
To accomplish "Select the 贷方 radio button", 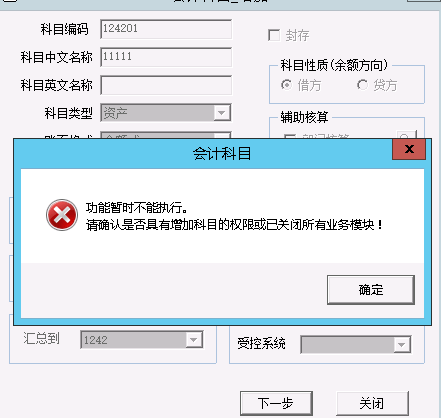I will 362,85.
